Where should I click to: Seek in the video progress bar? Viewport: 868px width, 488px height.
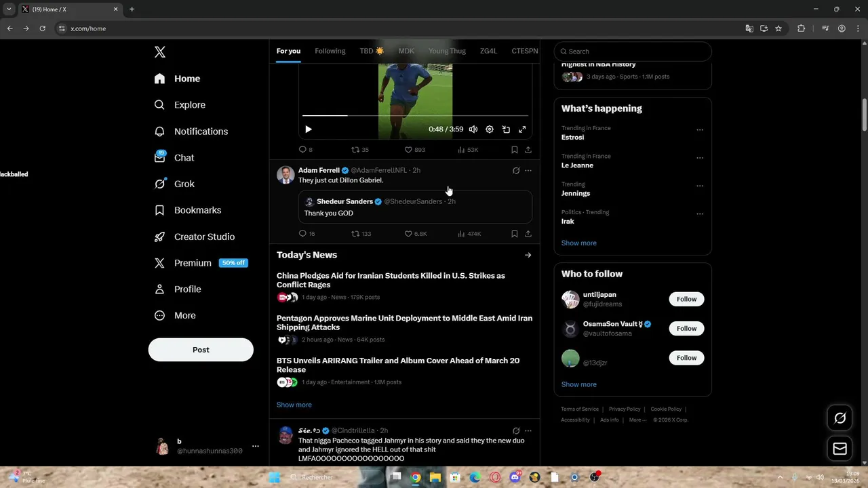pos(415,116)
